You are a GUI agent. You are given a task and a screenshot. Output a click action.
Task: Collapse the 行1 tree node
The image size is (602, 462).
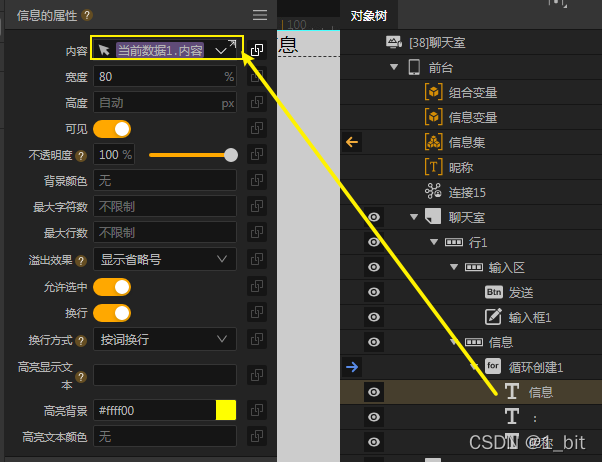pos(434,242)
